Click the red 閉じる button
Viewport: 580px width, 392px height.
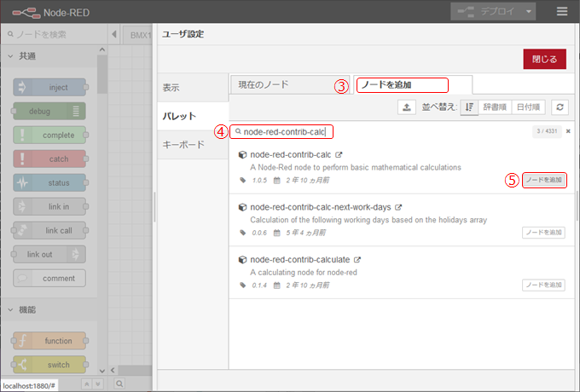click(544, 59)
